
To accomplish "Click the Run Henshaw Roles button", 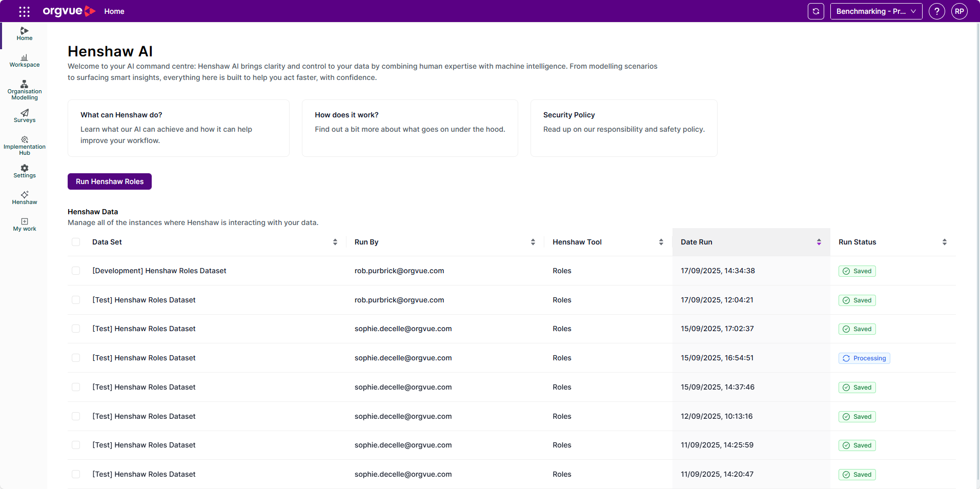I will (110, 181).
